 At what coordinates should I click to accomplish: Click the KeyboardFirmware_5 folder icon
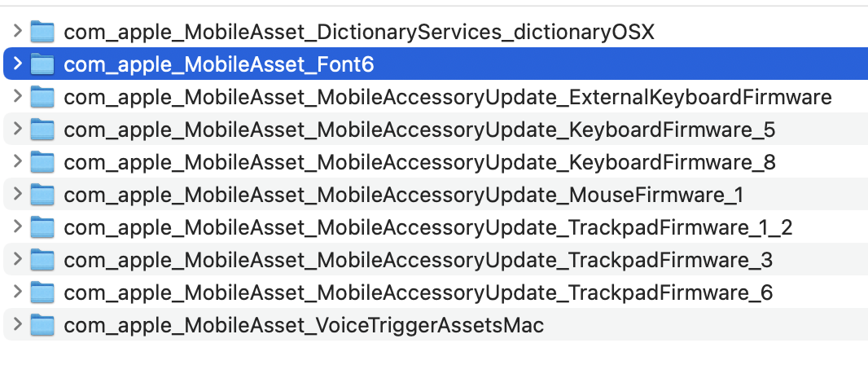42,130
